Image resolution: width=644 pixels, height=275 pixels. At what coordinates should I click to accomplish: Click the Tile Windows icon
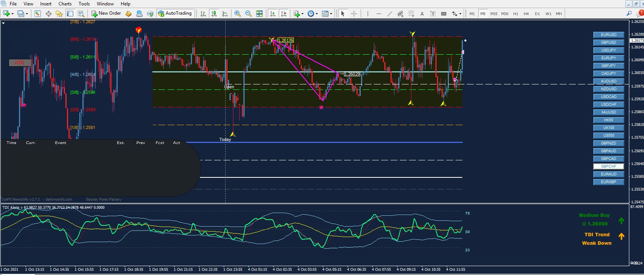[x=259, y=14]
